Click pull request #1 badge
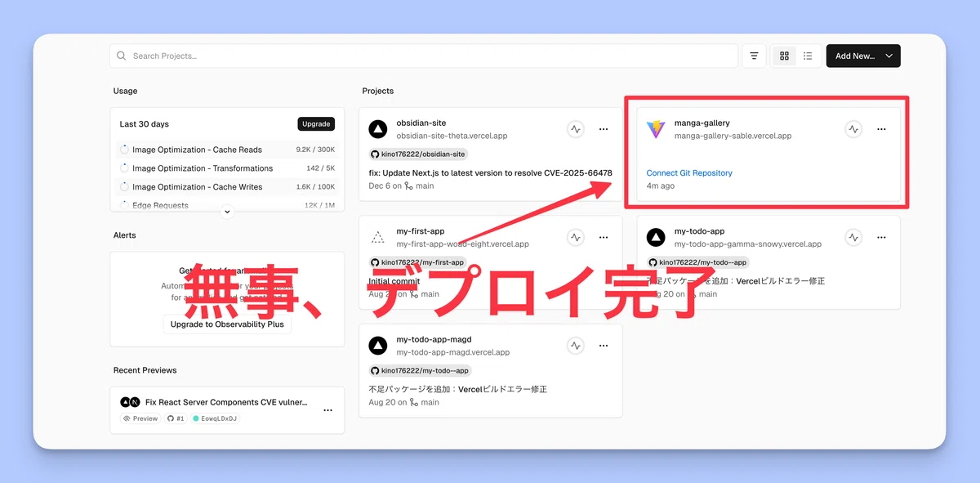The height and width of the screenshot is (483, 980). pos(176,418)
